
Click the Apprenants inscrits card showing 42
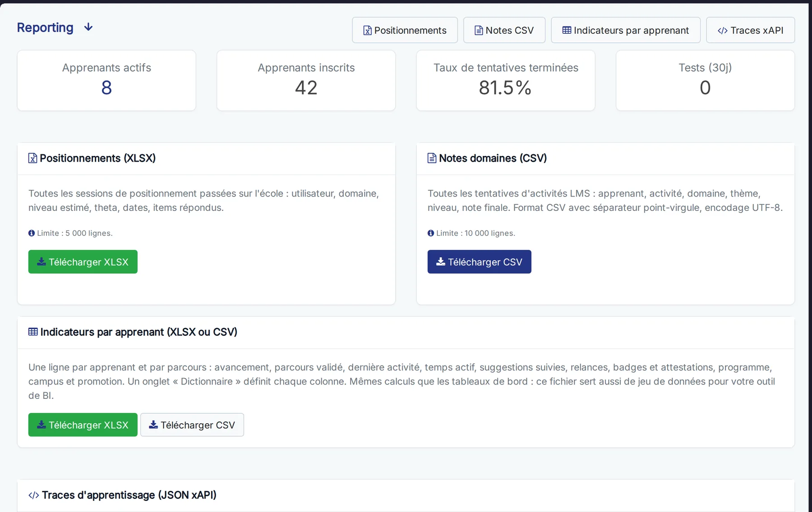pyautogui.click(x=306, y=80)
